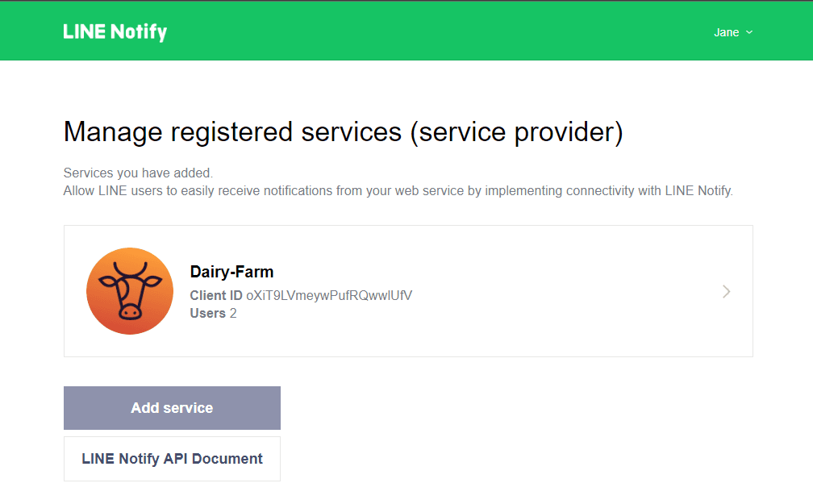Click the Dairy-Farm service card
This screenshot has width=813, height=504.
coord(408,291)
